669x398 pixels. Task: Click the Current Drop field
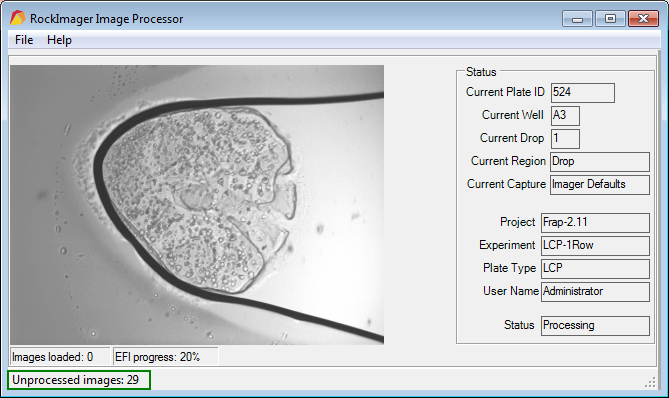click(565, 139)
